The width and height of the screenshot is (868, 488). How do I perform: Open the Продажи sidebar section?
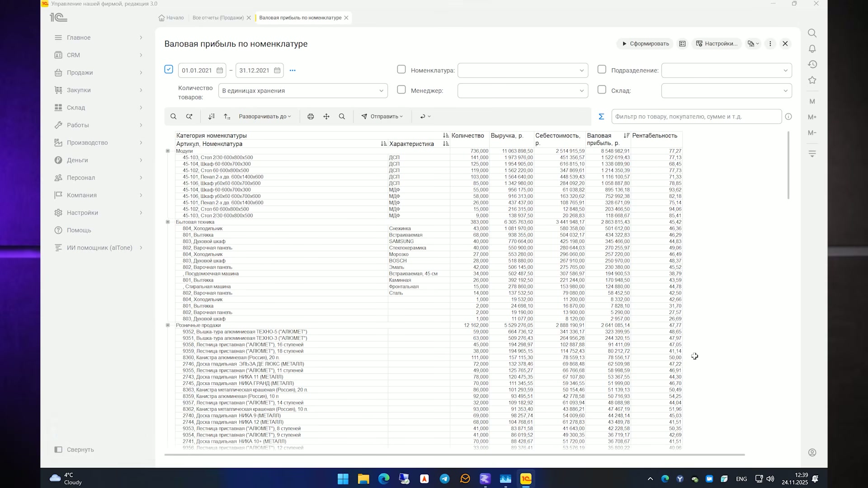pos(99,73)
